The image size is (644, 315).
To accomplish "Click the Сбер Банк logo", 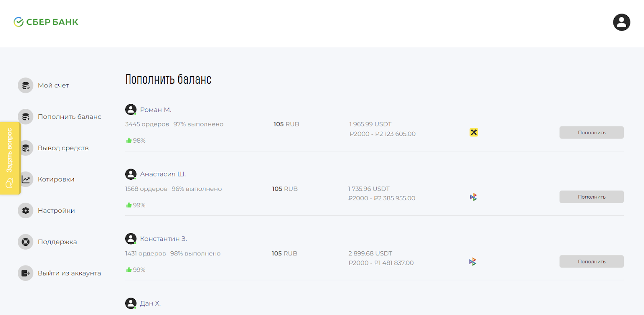I will 46,22.
